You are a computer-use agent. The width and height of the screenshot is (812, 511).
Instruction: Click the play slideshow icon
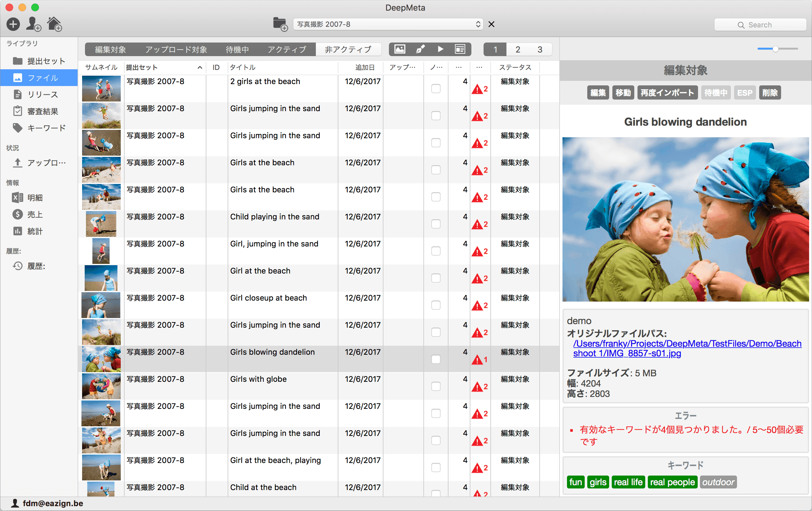point(440,49)
